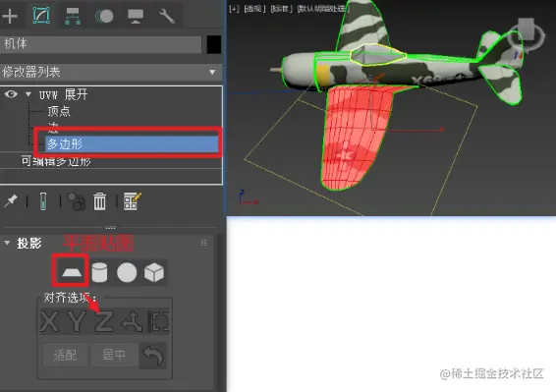Collapse the 投影 rollout

coord(7,243)
